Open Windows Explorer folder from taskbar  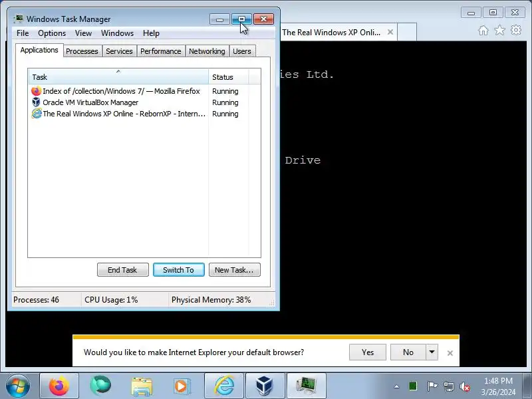142,386
